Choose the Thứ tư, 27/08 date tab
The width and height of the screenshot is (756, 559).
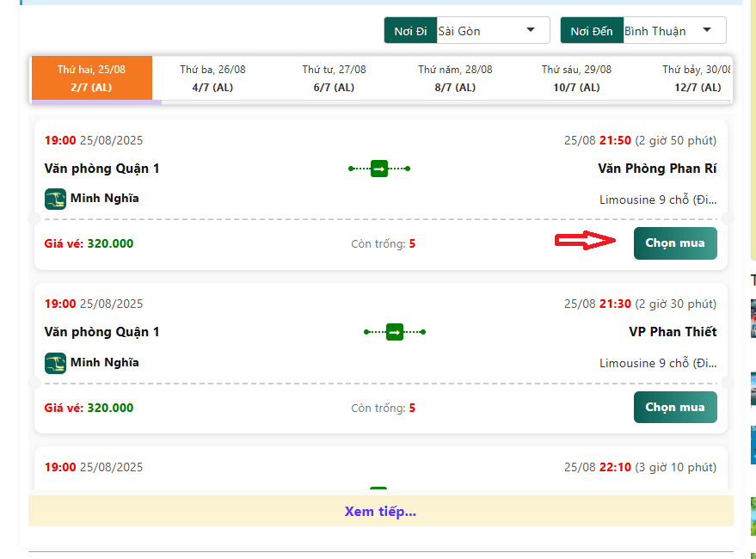[334, 78]
